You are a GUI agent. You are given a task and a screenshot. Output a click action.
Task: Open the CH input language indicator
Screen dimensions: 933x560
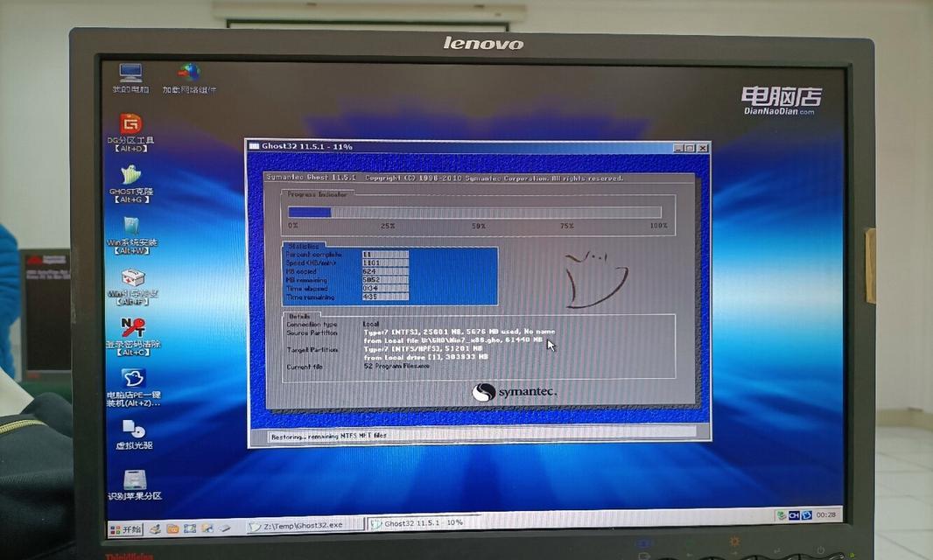pos(794,515)
